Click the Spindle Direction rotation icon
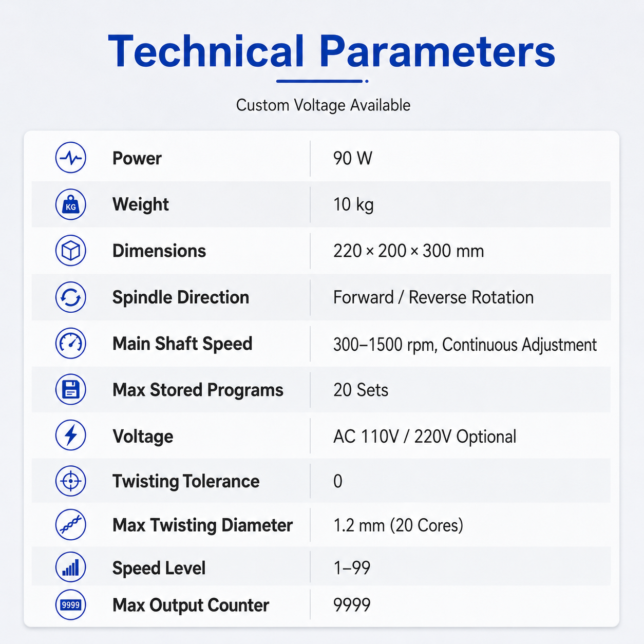The width and height of the screenshot is (644, 644). click(x=70, y=297)
